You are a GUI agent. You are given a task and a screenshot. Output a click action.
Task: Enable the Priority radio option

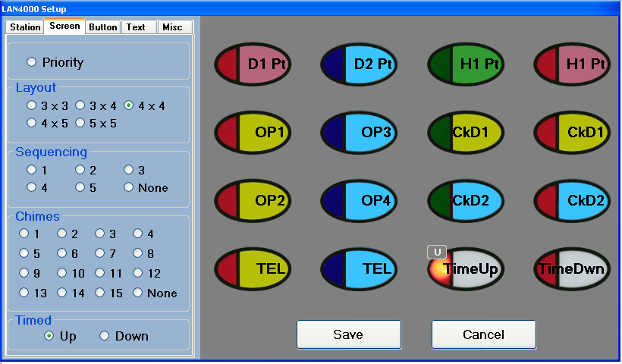click(32, 62)
